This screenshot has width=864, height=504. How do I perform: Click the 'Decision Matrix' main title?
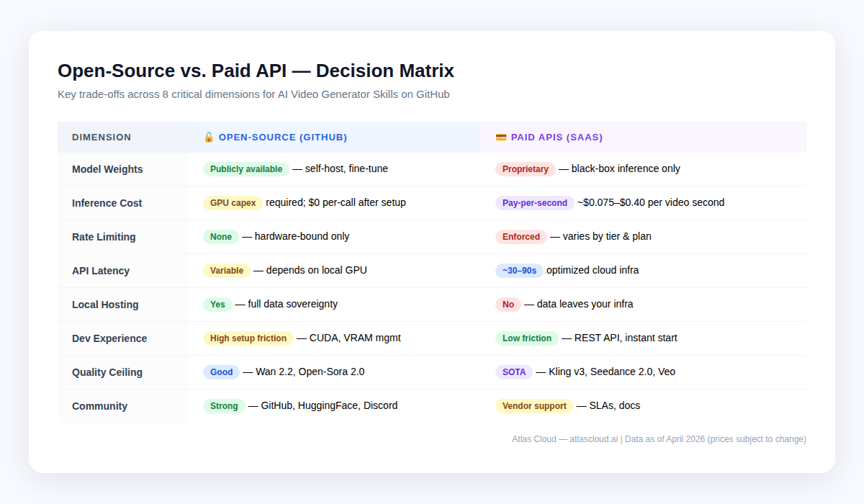[x=256, y=71]
